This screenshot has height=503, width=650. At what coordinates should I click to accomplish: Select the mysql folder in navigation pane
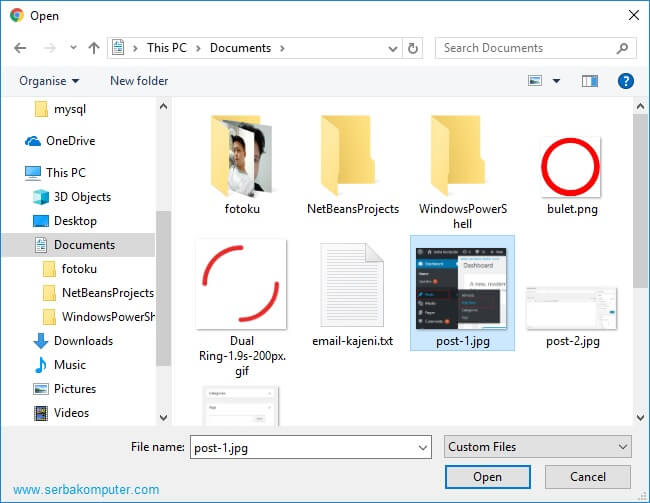70,109
